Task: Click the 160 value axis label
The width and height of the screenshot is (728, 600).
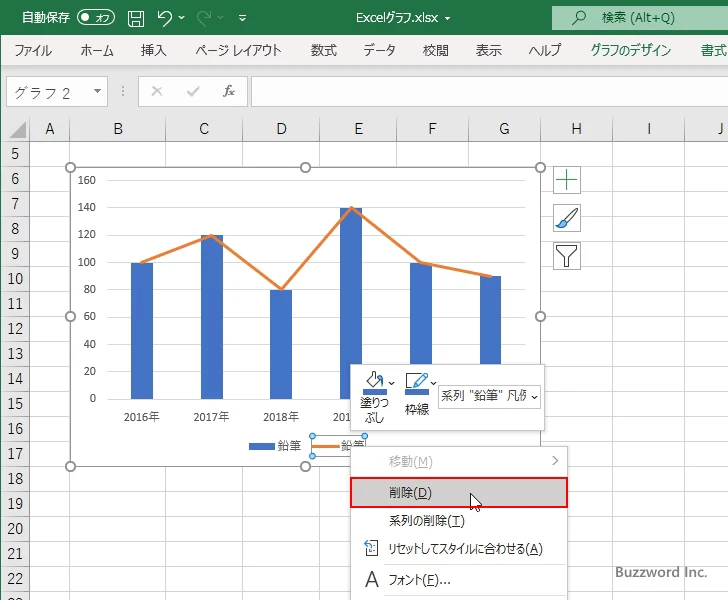Action: (x=87, y=180)
